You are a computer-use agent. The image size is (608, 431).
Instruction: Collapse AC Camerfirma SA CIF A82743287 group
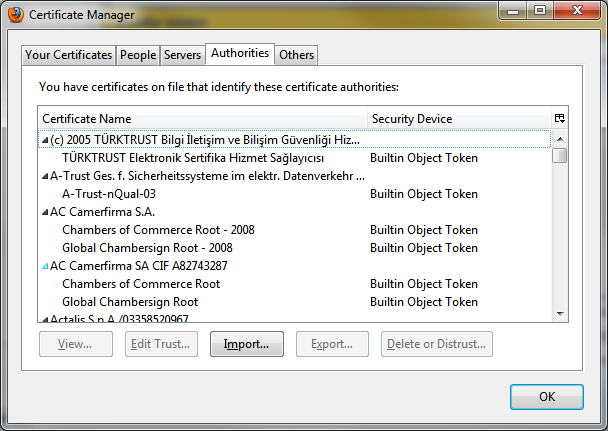pos(45,266)
